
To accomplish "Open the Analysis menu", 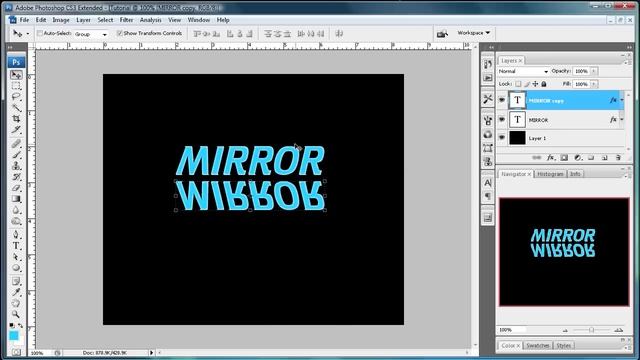I will pyautogui.click(x=151, y=20).
